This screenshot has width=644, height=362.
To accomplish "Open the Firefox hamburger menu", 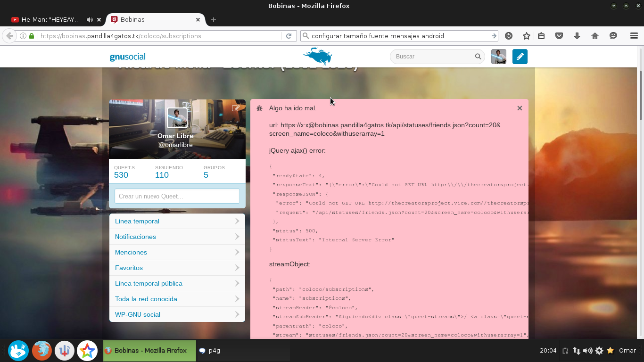I will (634, 36).
